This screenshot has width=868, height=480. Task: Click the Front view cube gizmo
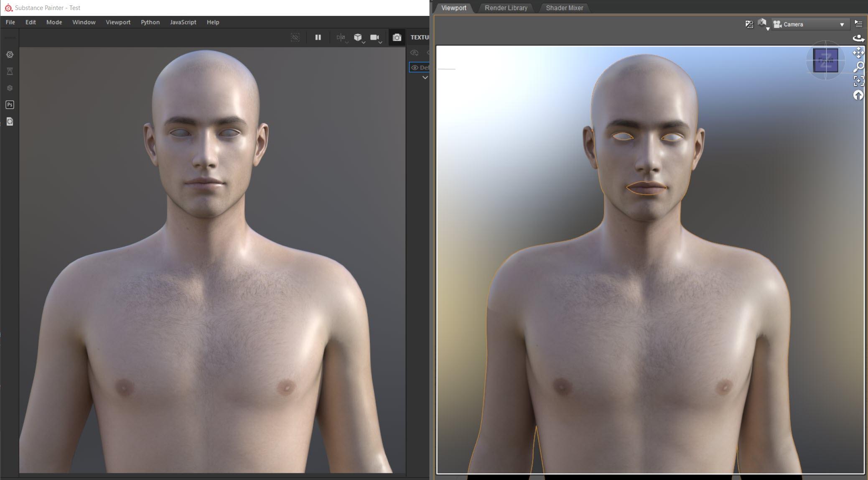click(x=825, y=61)
